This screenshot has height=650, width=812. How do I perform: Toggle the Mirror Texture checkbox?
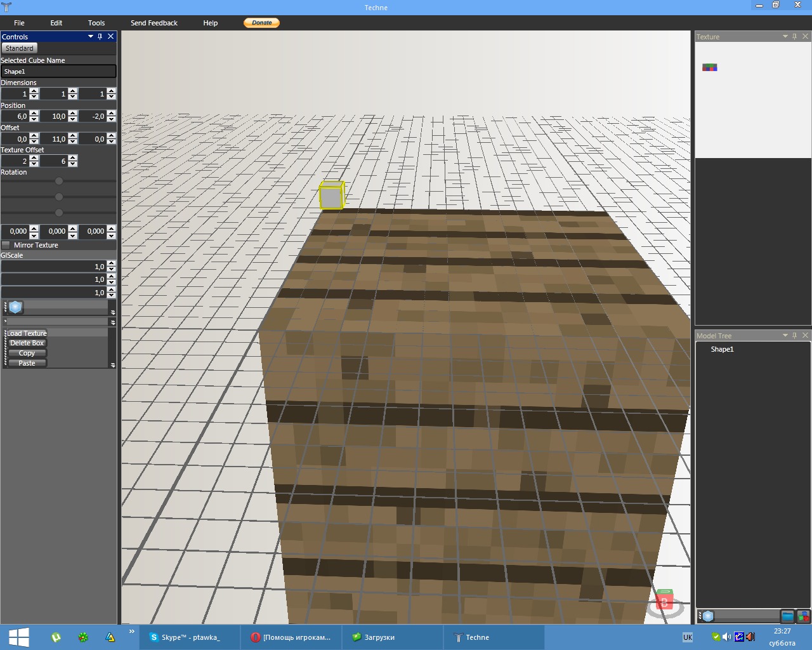coord(6,245)
